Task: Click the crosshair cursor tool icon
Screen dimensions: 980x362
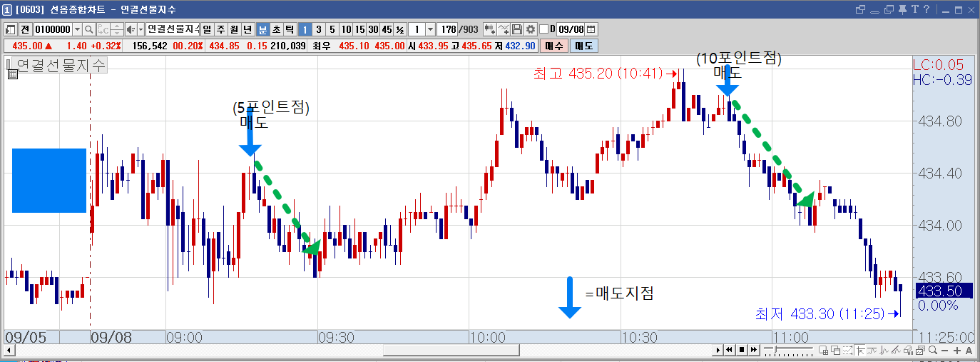Action: (x=860, y=351)
